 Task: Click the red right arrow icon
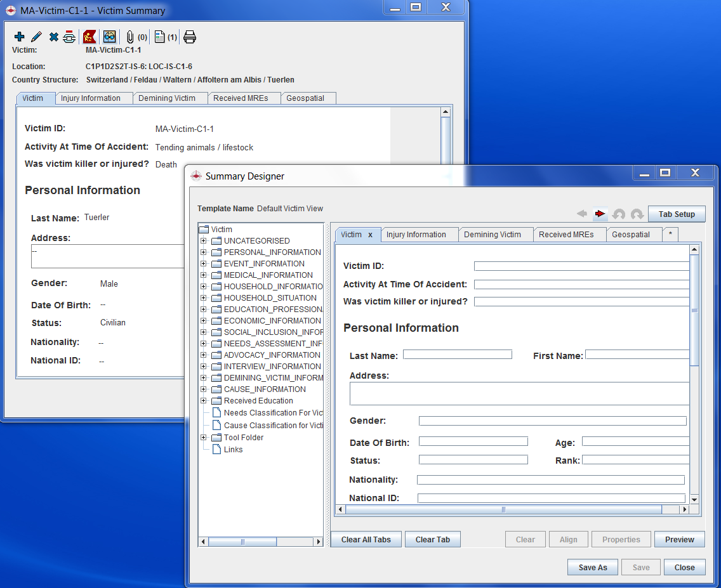[600, 214]
